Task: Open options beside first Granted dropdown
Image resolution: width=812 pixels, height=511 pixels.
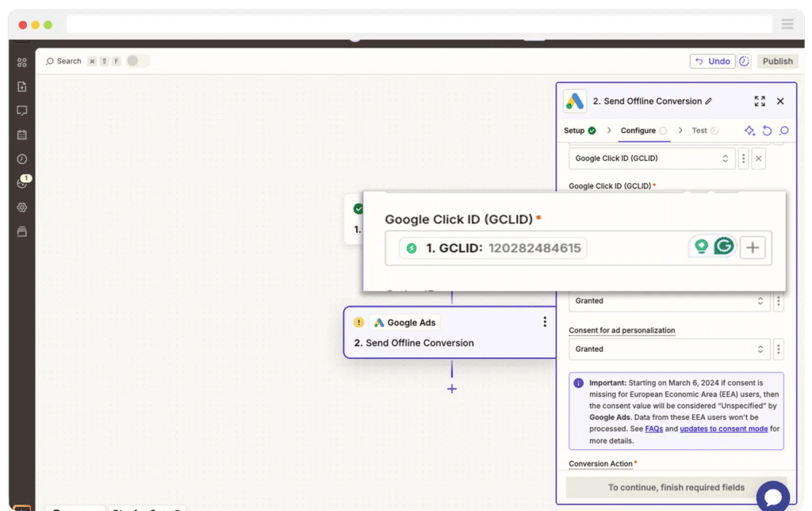Action: [x=778, y=301]
